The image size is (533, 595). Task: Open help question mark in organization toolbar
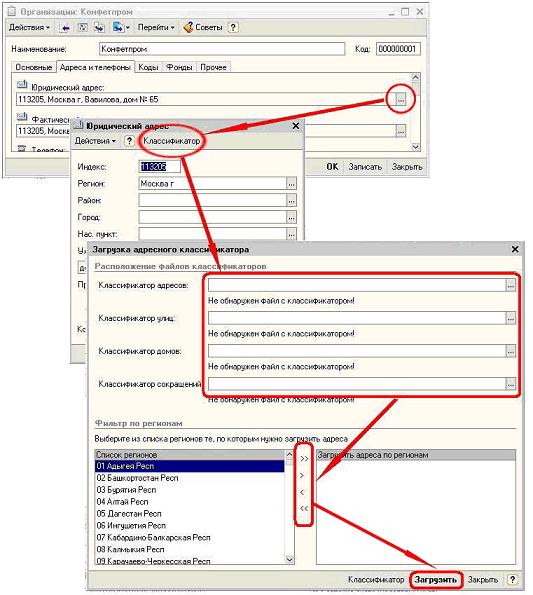[233, 27]
